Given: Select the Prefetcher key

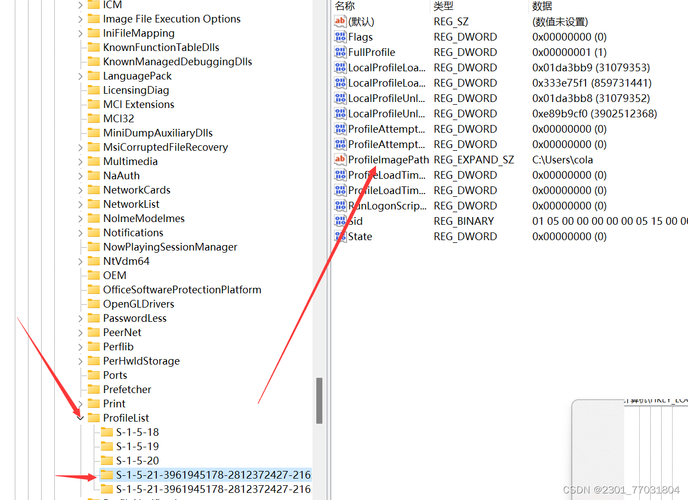Looking at the screenshot, I should 127,389.
